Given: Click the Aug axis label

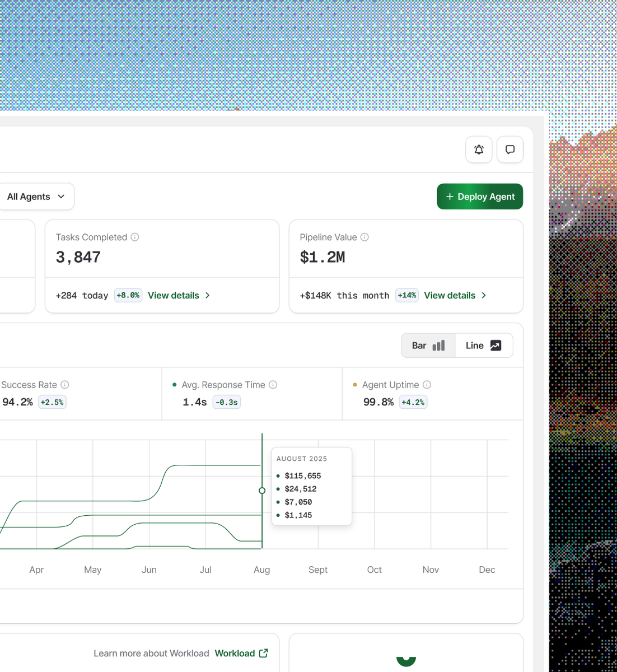Looking at the screenshot, I should click(x=262, y=570).
